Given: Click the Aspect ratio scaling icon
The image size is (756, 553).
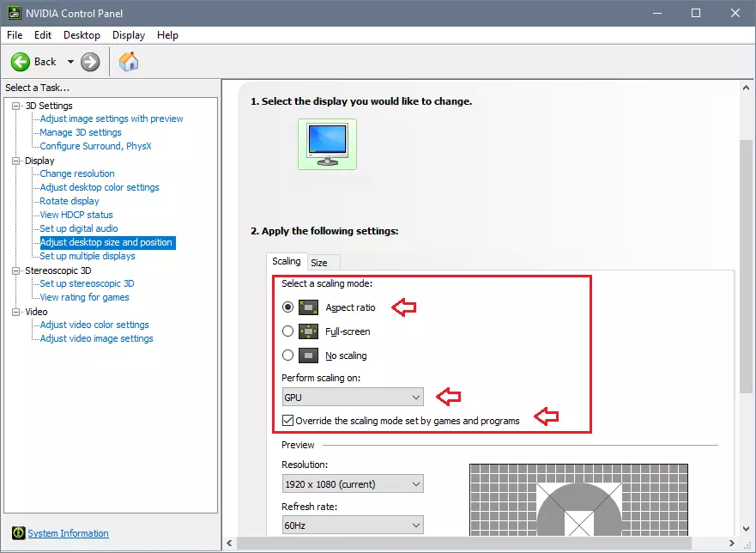Looking at the screenshot, I should (309, 307).
